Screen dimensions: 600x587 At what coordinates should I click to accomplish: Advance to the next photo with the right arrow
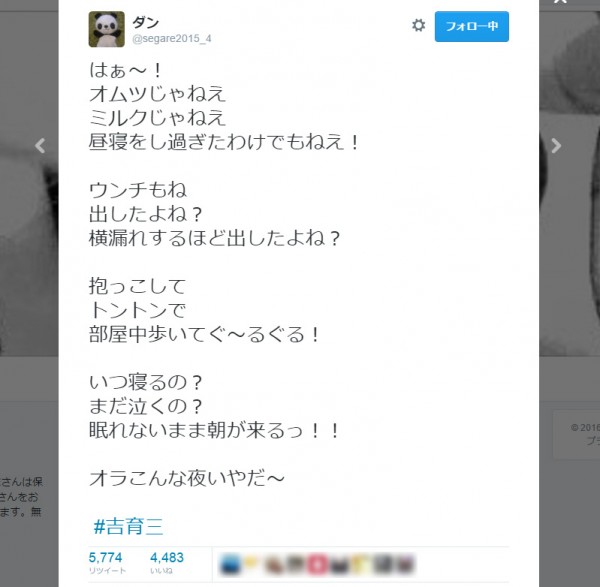(556, 146)
